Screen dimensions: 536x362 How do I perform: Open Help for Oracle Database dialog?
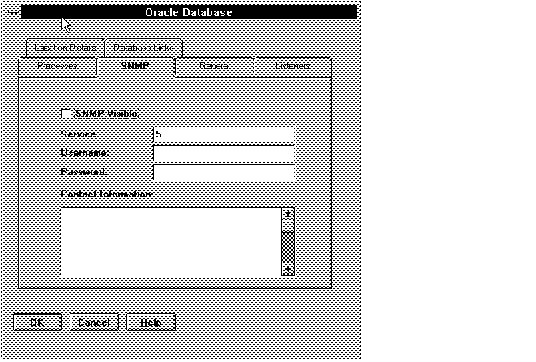[151, 322]
